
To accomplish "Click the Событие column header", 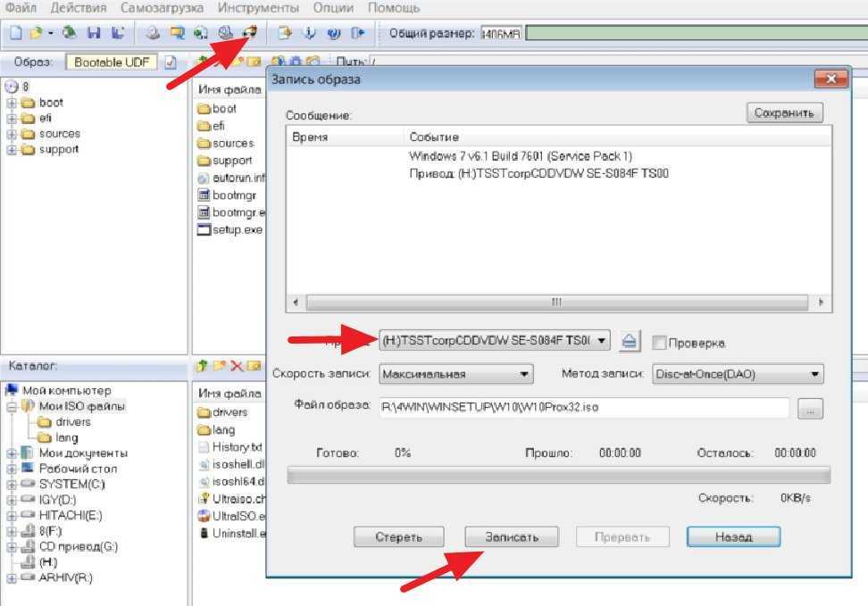I will pos(434,137).
